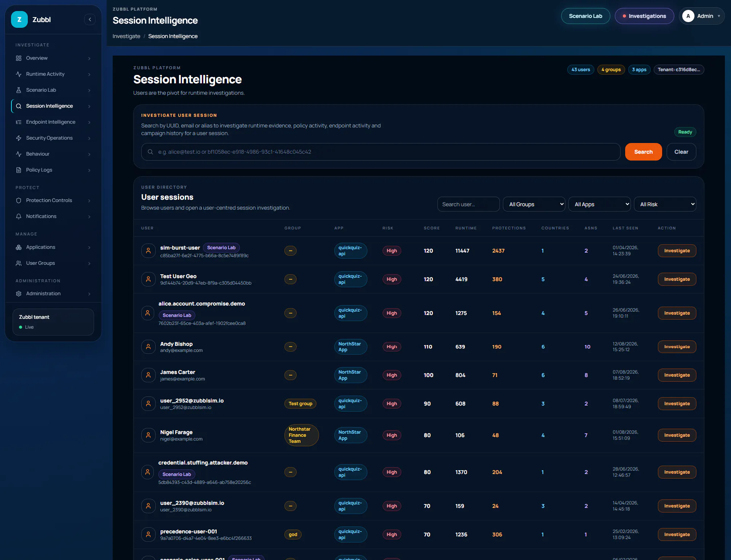Go to Investigate in the breadcrumb
731x560 pixels.
point(126,36)
